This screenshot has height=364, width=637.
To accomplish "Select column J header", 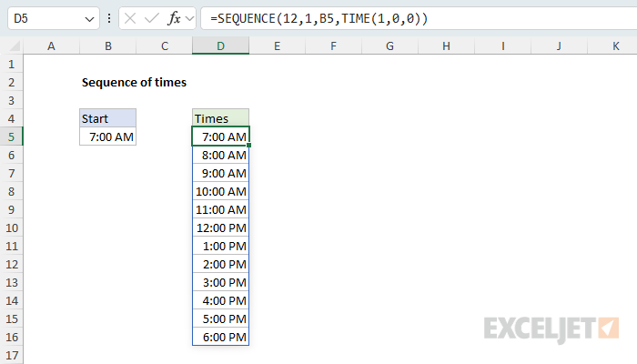I will point(559,45).
